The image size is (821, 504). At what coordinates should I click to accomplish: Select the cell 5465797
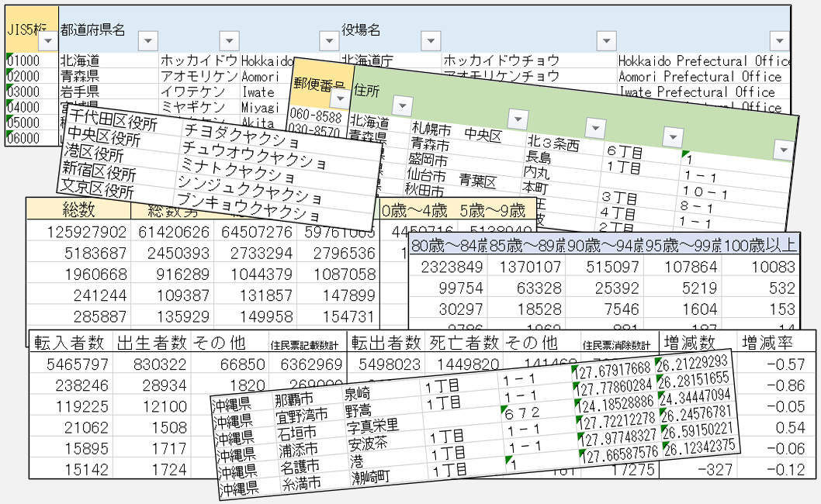pyautogui.click(x=77, y=364)
